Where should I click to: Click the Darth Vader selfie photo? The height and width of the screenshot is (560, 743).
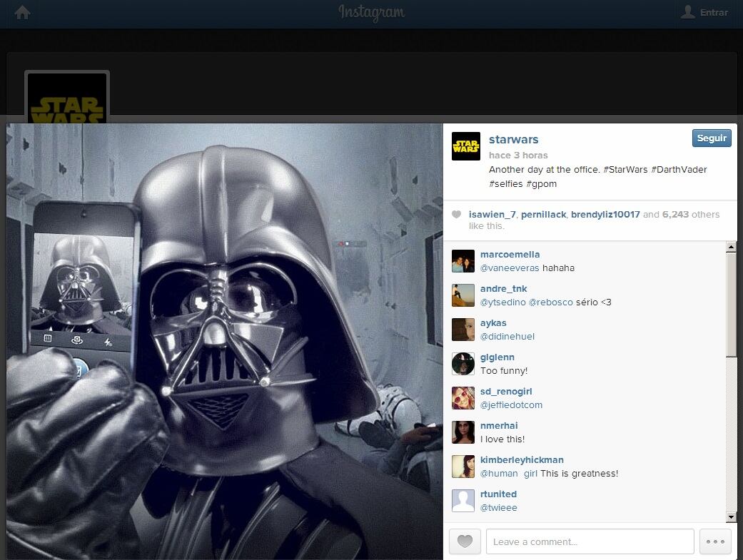click(225, 341)
